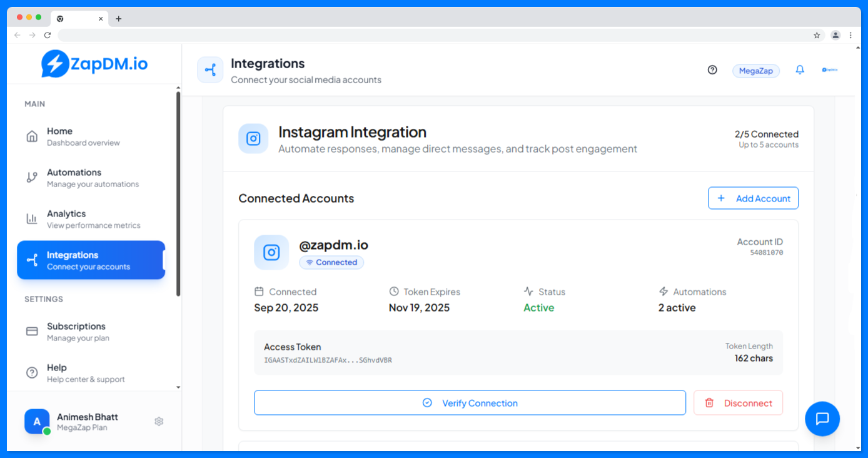
Task: Click the 2 active automations value
Action: coord(677,308)
